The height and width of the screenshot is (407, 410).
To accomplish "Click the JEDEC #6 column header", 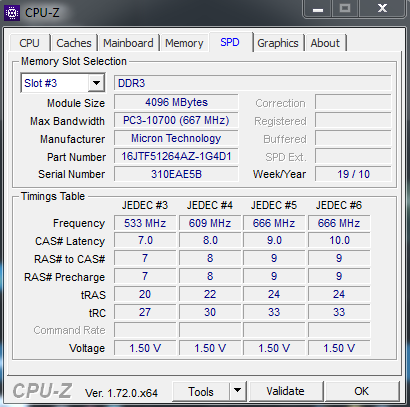I will tap(339, 205).
